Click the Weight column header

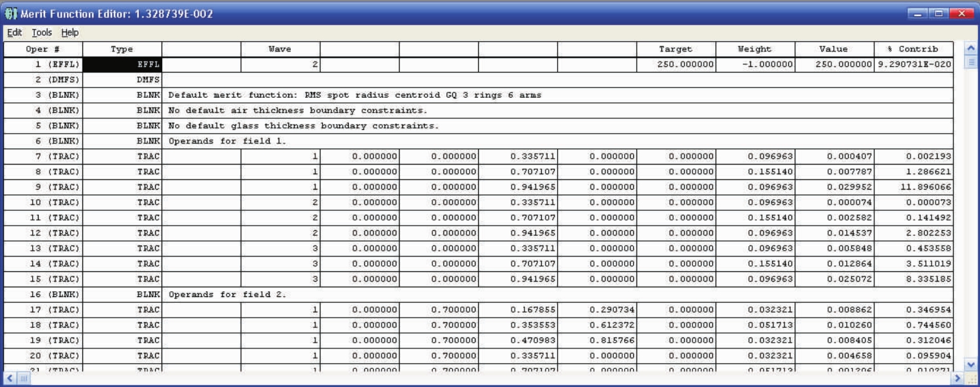(x=755, y=50)
